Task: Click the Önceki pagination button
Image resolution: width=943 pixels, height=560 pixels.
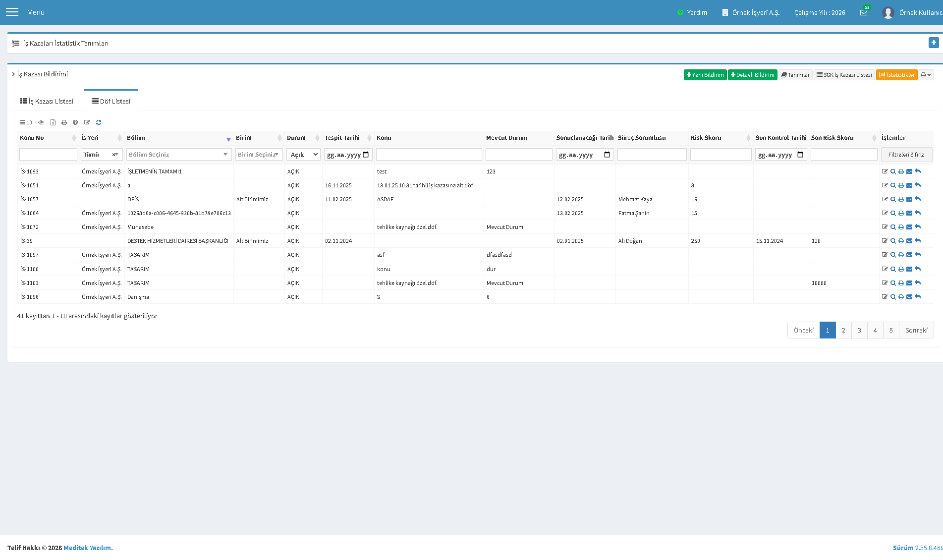Action: click(803, 330)
